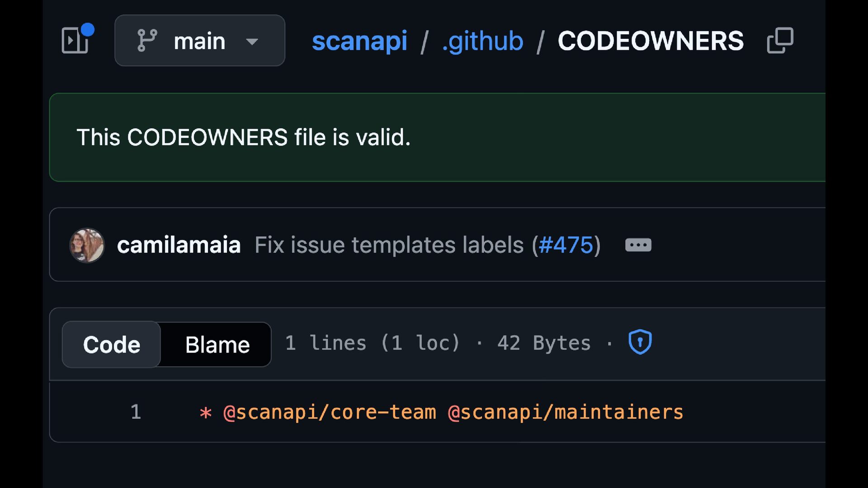Click the CODEOWNERS shield icon
The height and width of the screenshot is (488, 868).
click(x=640, y=342)
